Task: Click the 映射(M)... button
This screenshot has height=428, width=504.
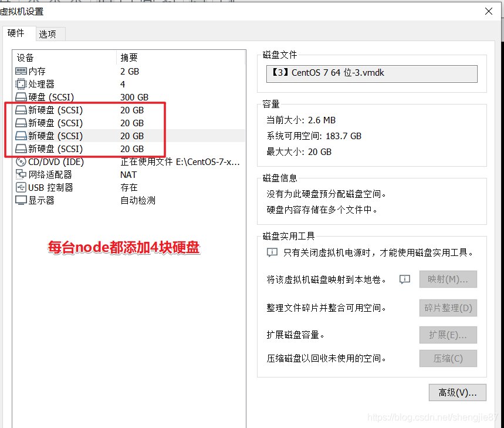Action: pyautogui.click(x=448, y=279)
